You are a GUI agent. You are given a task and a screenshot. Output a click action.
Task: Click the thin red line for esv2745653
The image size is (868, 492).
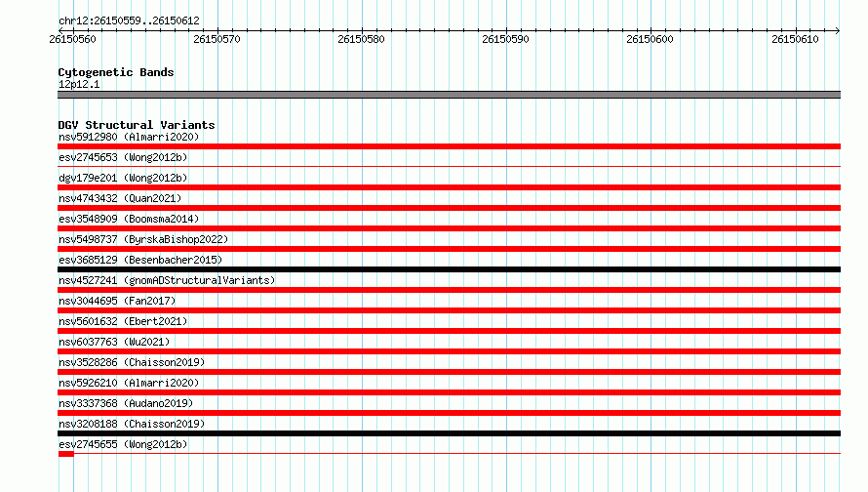tap(449, 166)
